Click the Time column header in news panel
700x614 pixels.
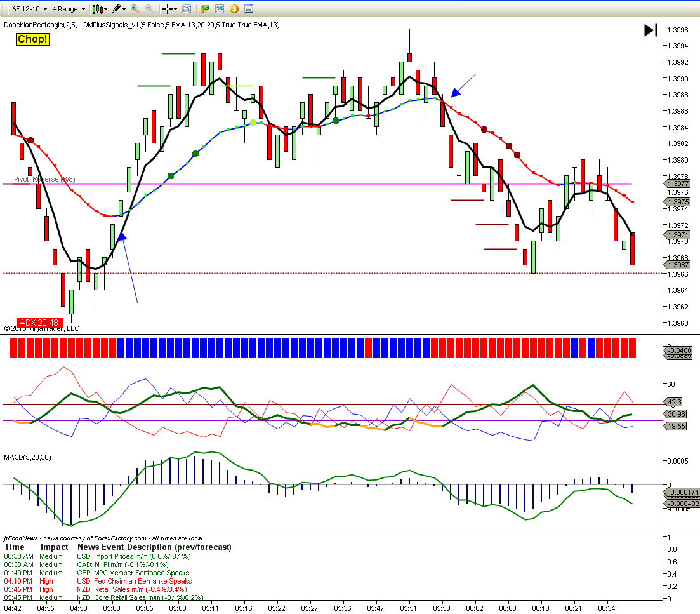15,547
